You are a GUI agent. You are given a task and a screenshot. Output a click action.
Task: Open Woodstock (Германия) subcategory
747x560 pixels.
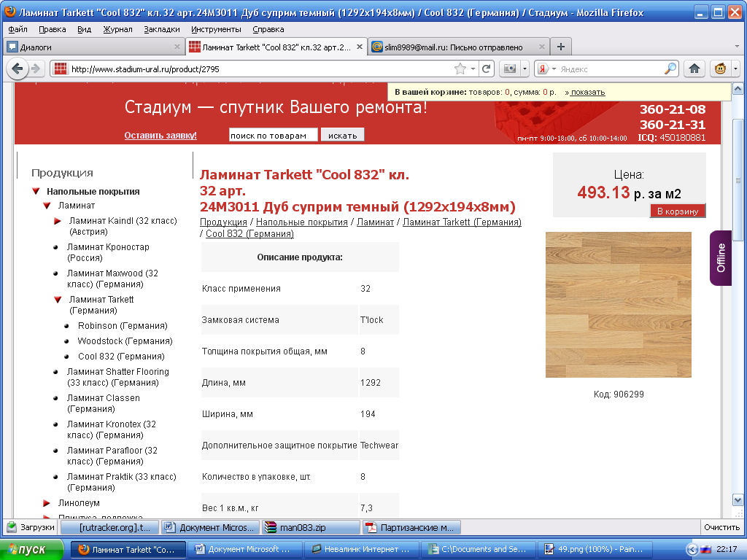click(x=125, y=341)
